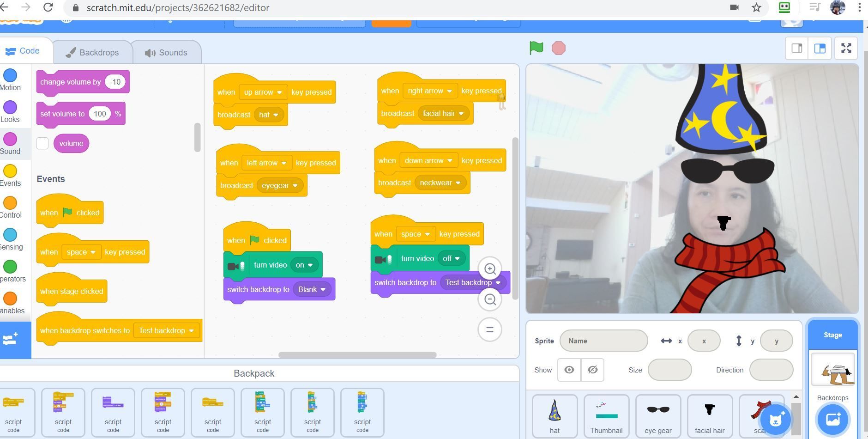
Task: Stop the project with red stop icon
Action: [559, 48]
